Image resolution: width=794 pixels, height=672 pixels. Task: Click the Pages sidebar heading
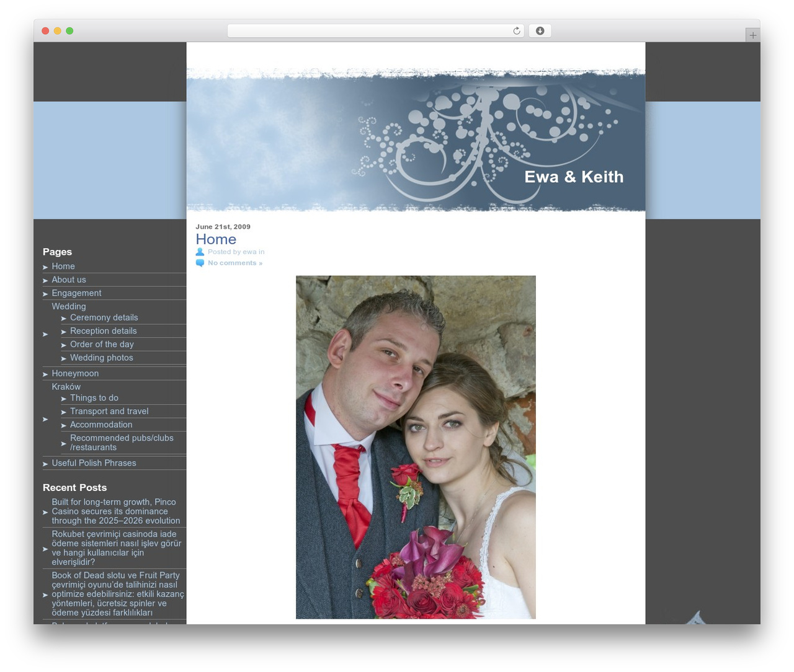pos(57,252)
